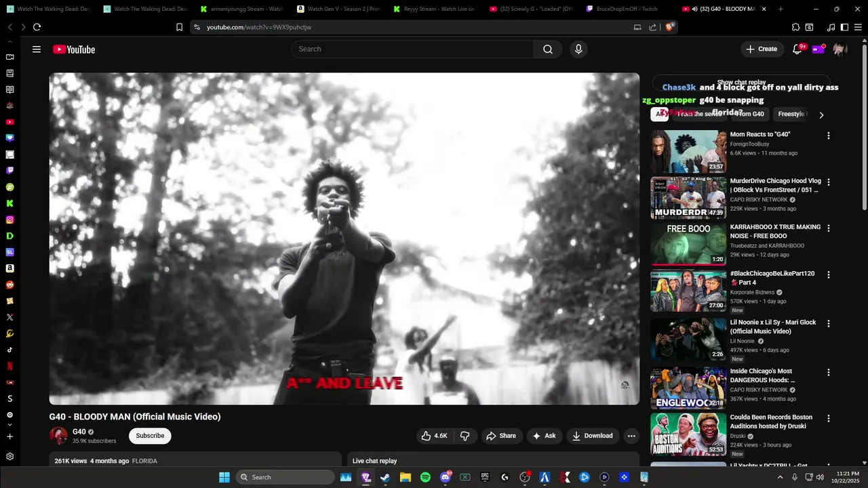Open the YouTube guide hamburger menu
Viewport: 868px width, 488px height.
tap(37, 49)
